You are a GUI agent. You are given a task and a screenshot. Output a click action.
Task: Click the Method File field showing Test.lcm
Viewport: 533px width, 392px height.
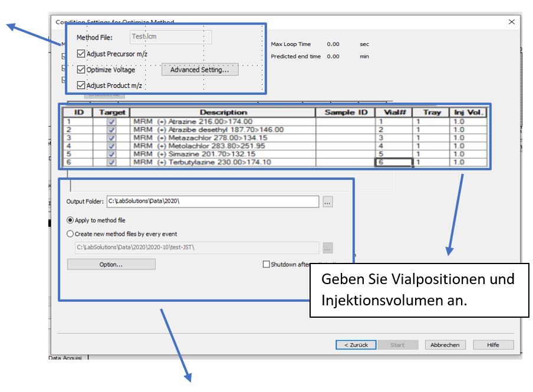170,37
